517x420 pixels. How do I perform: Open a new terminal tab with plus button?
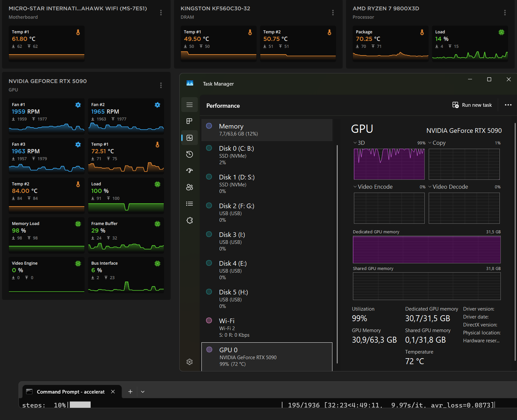click(x=130, y=392)
